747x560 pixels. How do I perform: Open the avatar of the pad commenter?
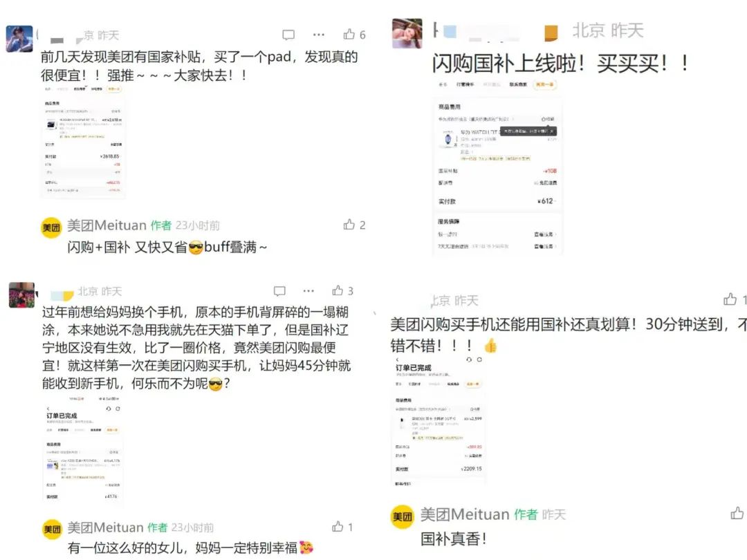[19, 39]
